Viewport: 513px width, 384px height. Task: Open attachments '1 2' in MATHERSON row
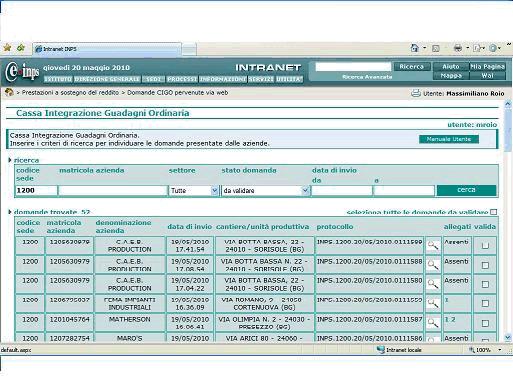tap(450, 319)
